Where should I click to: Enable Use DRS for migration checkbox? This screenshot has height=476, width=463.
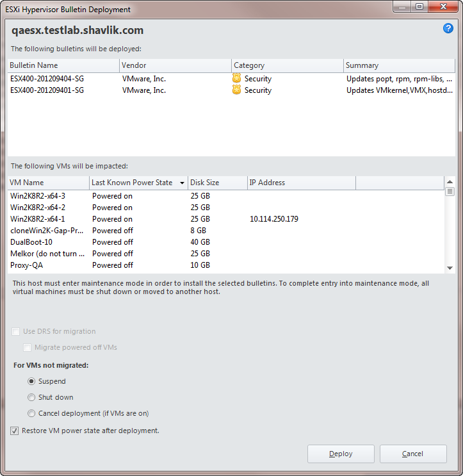click(15, 331)
